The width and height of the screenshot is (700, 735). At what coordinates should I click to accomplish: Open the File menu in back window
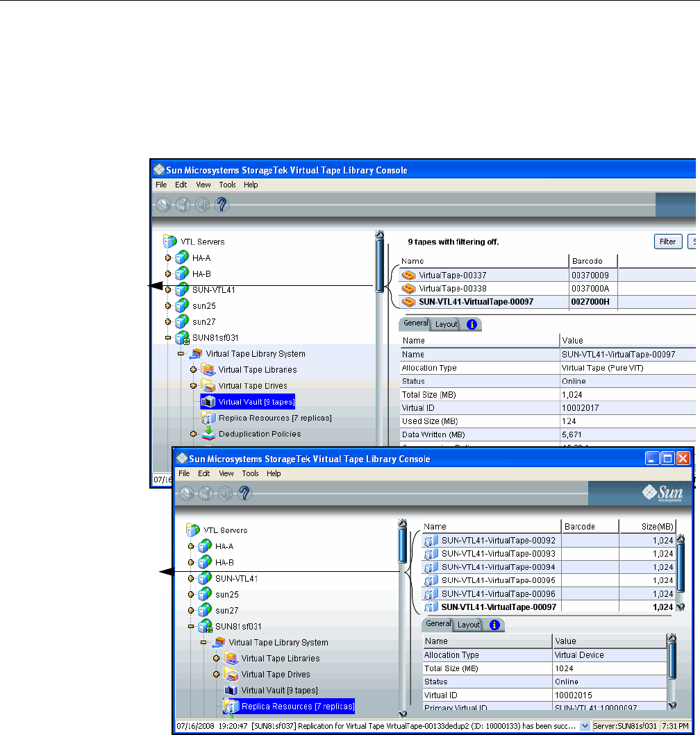pyautogui.click(x=161, y=185)
